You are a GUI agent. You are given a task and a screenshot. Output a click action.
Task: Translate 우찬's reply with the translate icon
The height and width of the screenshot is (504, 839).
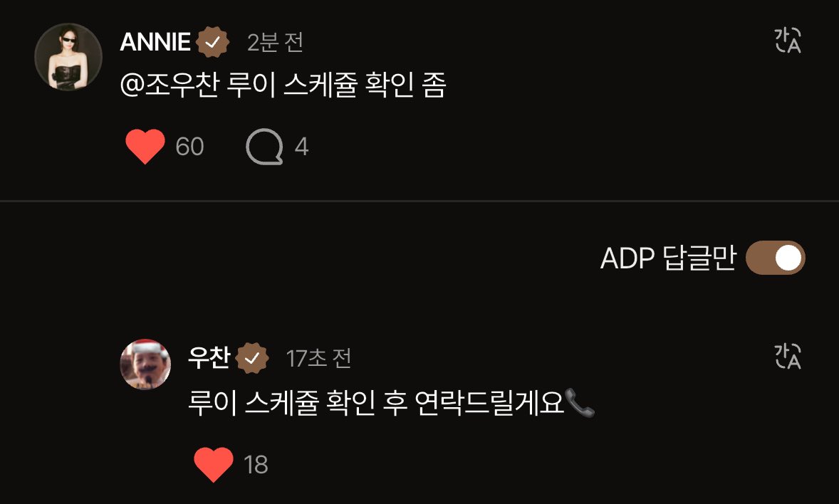[788, 357]
